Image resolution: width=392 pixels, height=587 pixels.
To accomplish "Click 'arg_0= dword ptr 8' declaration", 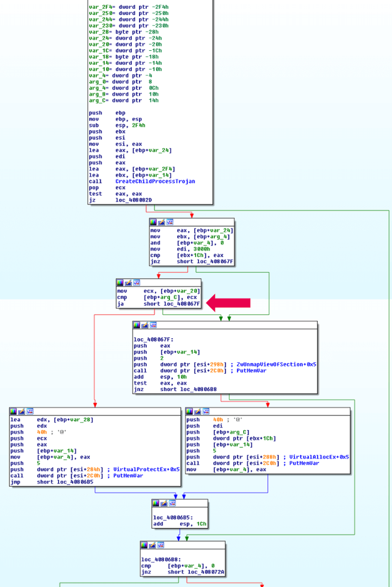I will pos(120,82).
